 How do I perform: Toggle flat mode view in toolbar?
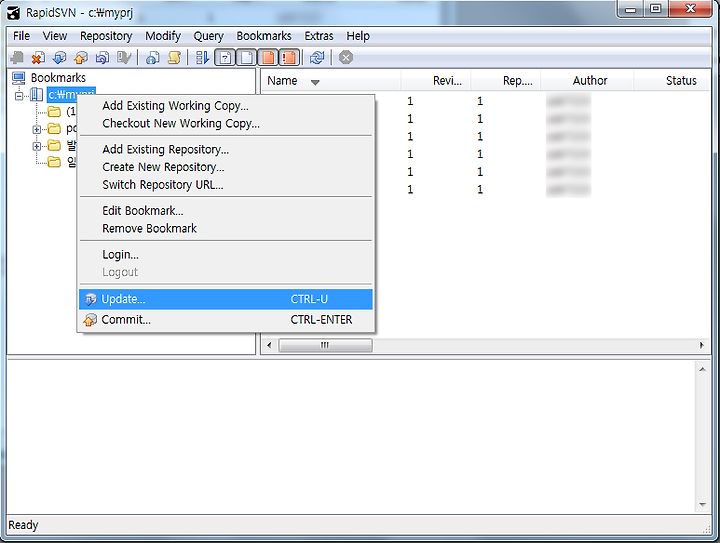click(202, 58)
